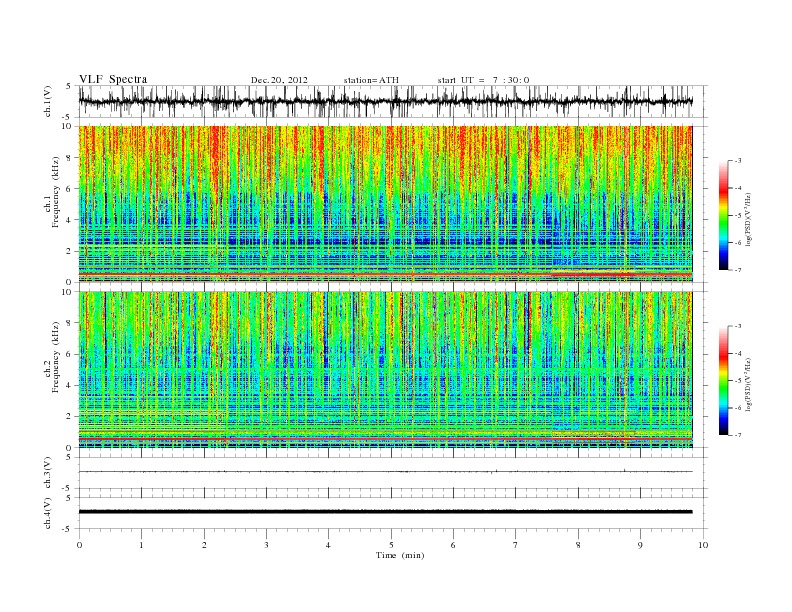This screenshot has width=792, height=612.
Task: Click time axis tick label "9"
Action: [x=640, y=545]
